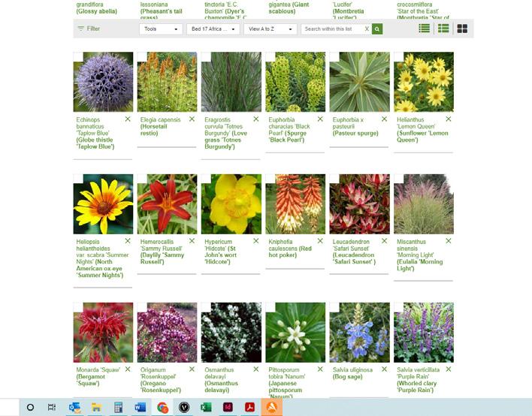Tick the checkbox on Helianthus 'Lemon Queen' image
The image size is (532, 416).
399,56
